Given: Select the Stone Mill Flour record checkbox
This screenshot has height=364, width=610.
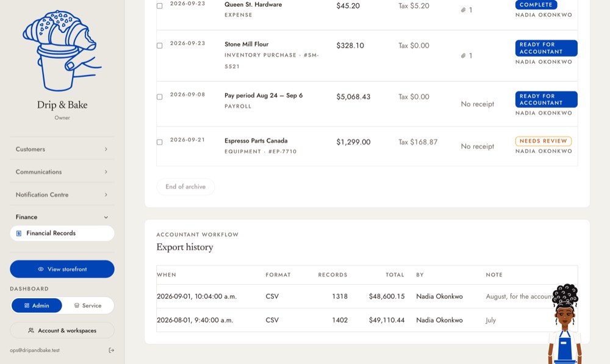Looking at the screenshot, I should [x=159, y=46].
